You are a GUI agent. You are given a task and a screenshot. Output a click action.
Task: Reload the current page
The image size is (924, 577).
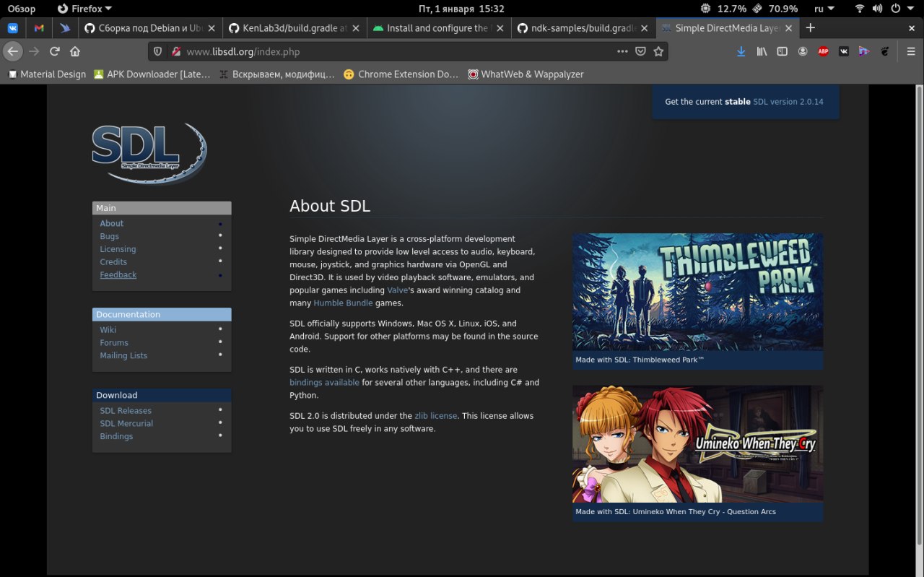[55, 51]
